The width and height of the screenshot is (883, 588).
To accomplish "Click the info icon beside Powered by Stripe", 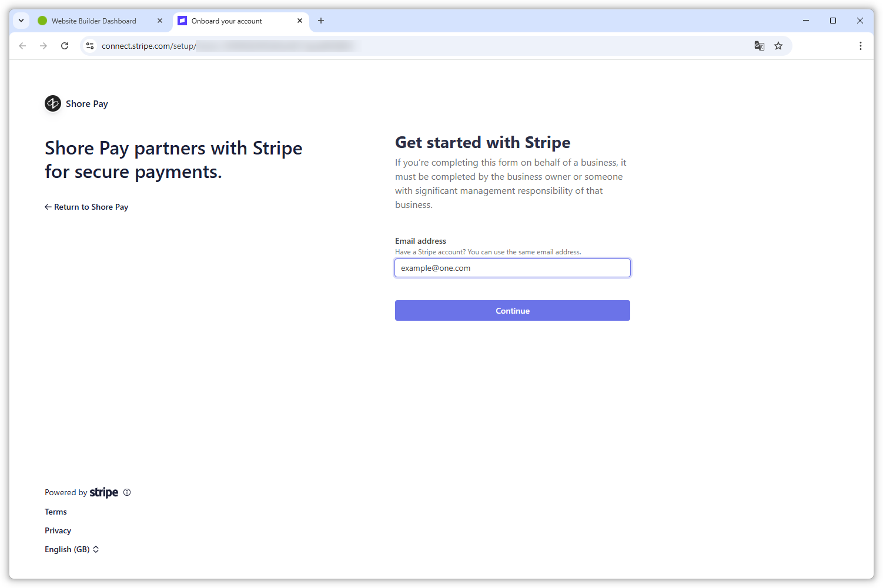I will point(127,492).
